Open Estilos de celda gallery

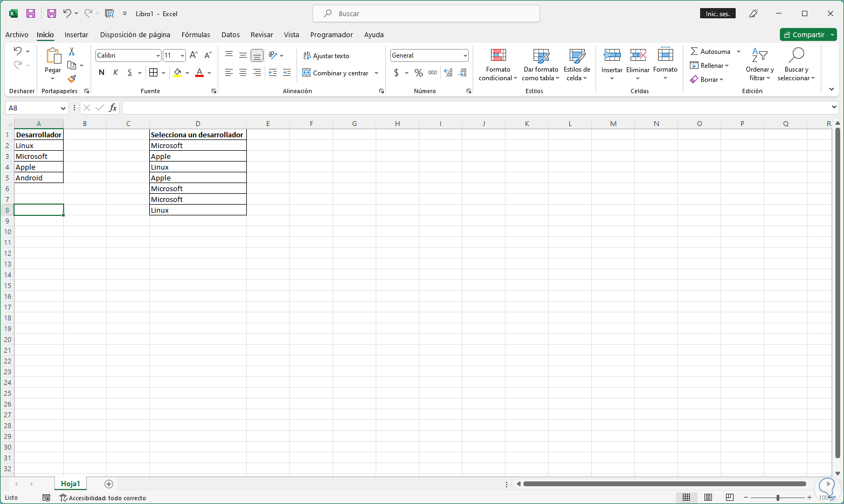point(577,65)
